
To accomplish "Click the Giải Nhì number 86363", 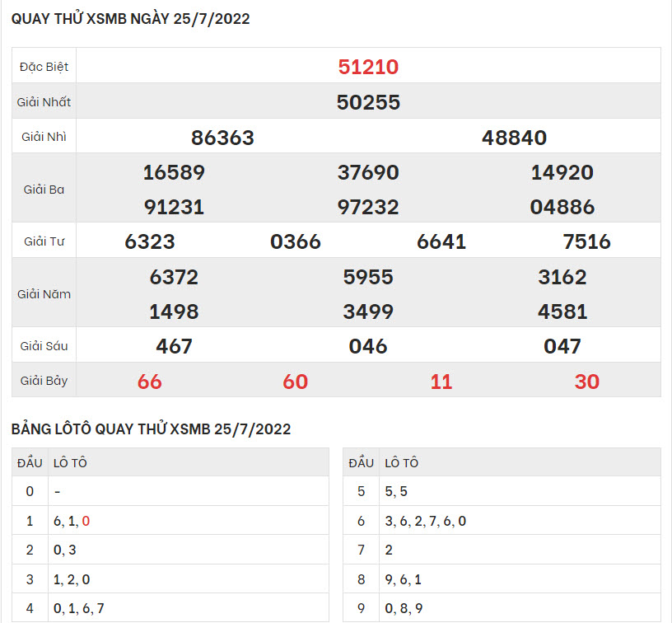I will pyautogui.click(x=222, y=138).
